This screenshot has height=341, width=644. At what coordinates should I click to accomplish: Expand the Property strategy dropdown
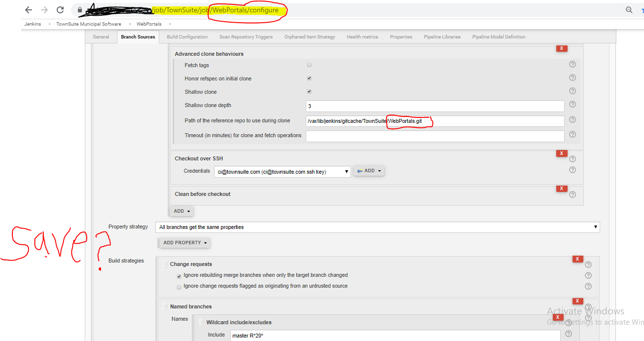(x=378, y=227)
